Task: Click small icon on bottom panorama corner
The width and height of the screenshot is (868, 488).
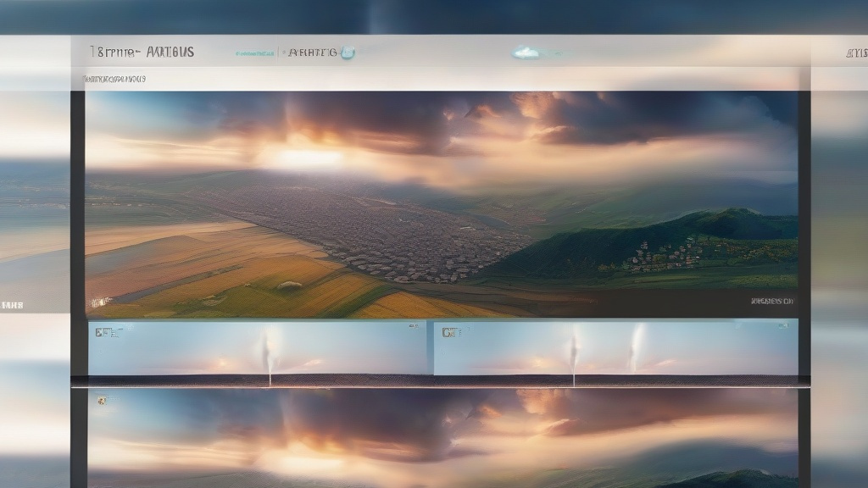Action: [x=102, y=400]
